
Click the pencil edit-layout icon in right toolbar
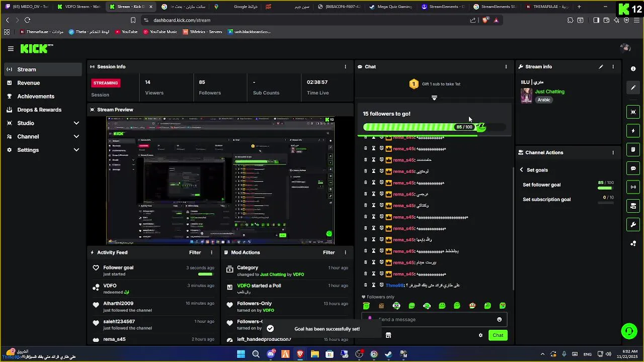[x=633, y=87]
